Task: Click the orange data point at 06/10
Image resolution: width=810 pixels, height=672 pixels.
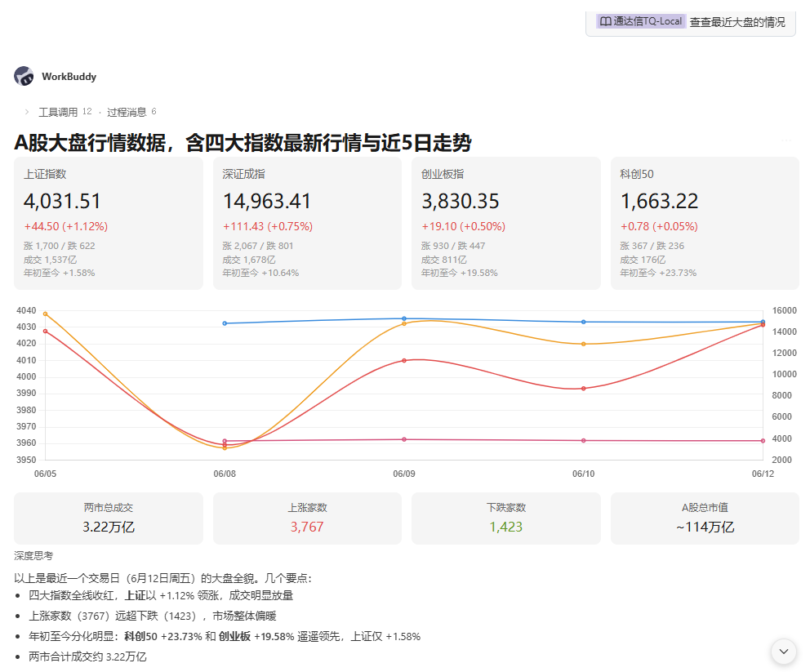Action: point(584,344)
